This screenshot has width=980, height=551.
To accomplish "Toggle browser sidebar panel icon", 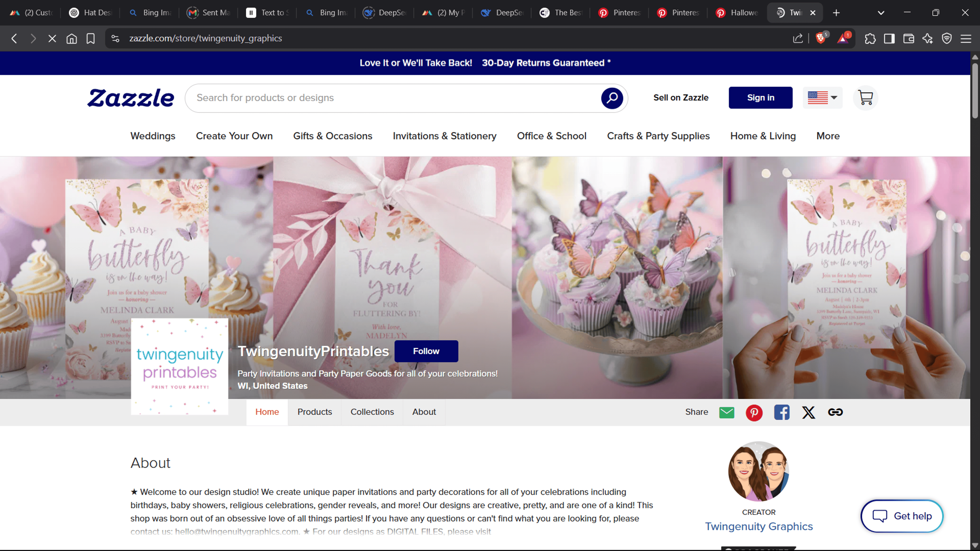I will [x=889, y=39].
